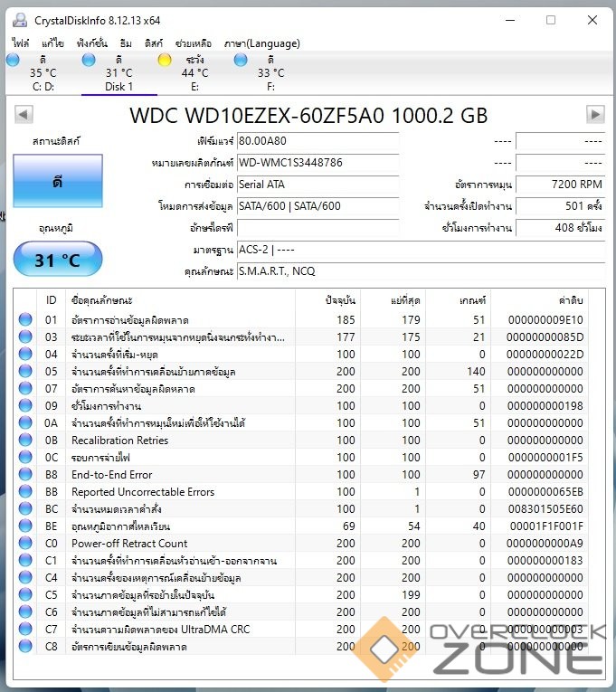Click the 7200 RPM rotation rate field
The image size is (616, 692).
pos(560,184)
